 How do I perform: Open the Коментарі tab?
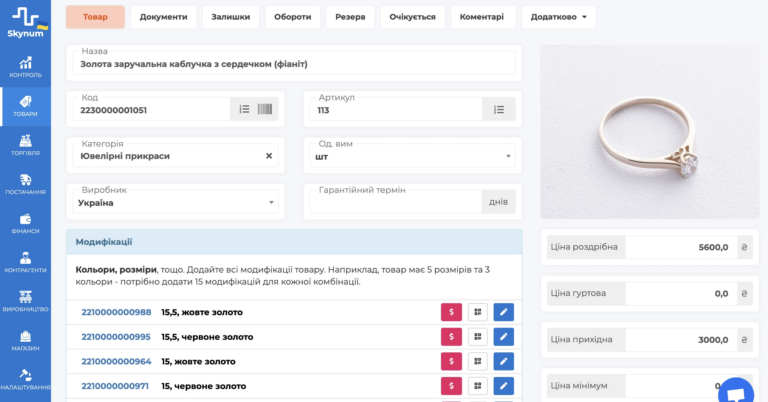(x=482, y=17)
